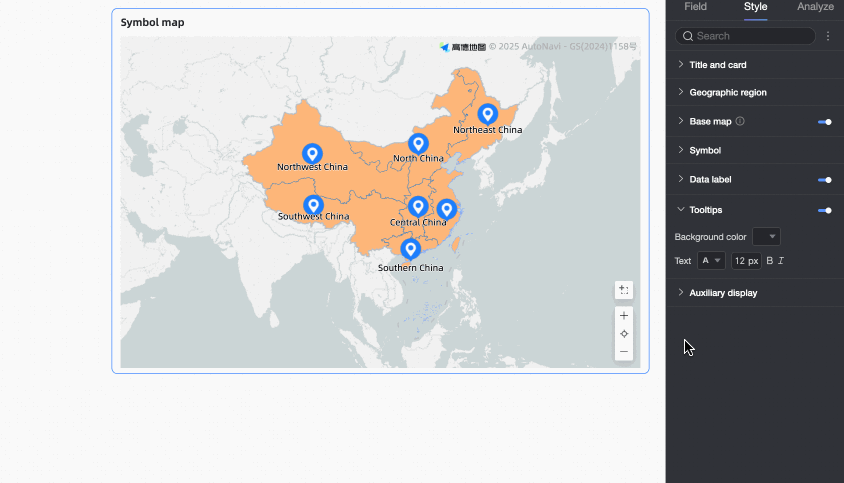Apply bold to tooltip text
Screen dimensions: 844x483
[x=770, y=261]
